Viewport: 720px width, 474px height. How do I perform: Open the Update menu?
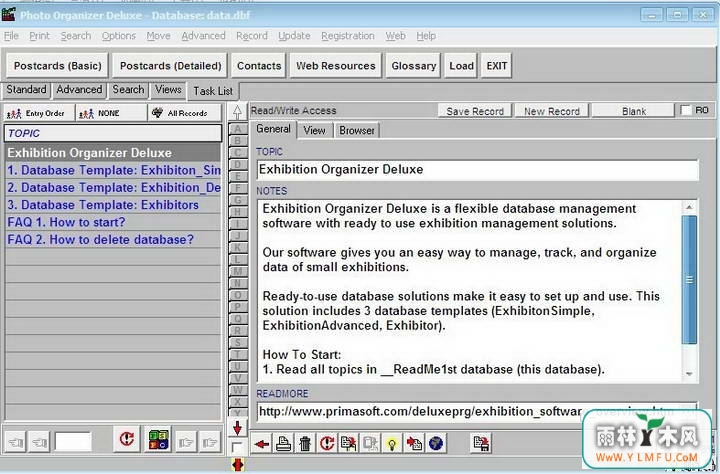pyautogui.click(x=294, y=36)
